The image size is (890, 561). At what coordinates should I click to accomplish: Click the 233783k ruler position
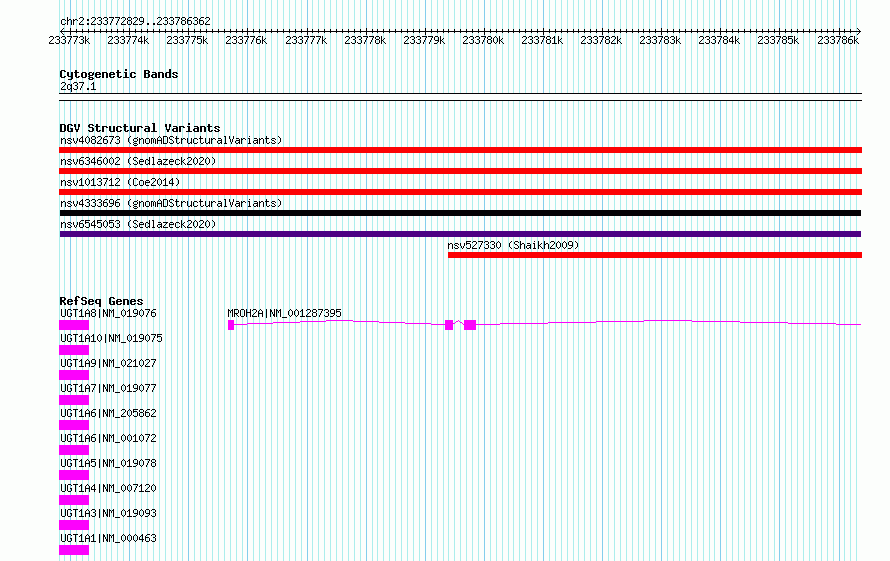(x=660, y=40)
